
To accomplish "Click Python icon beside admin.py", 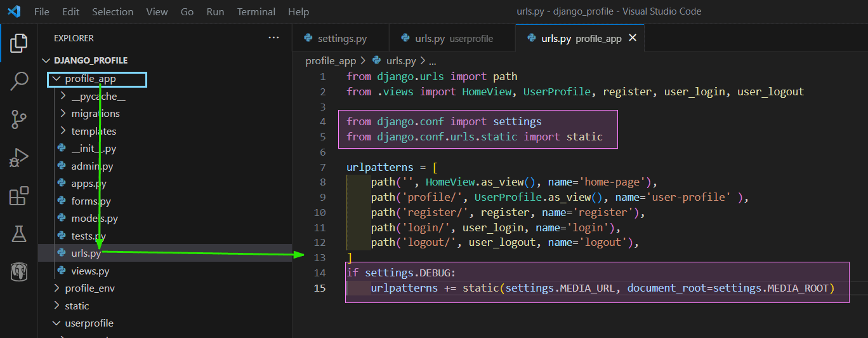I will (x=62, y=166).
